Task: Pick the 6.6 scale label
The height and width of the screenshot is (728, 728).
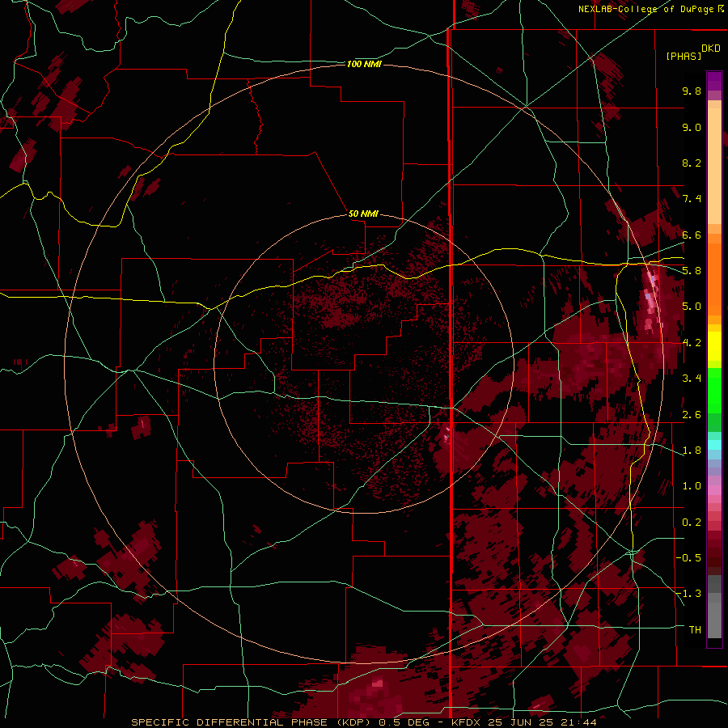Action: pos(692,235)
